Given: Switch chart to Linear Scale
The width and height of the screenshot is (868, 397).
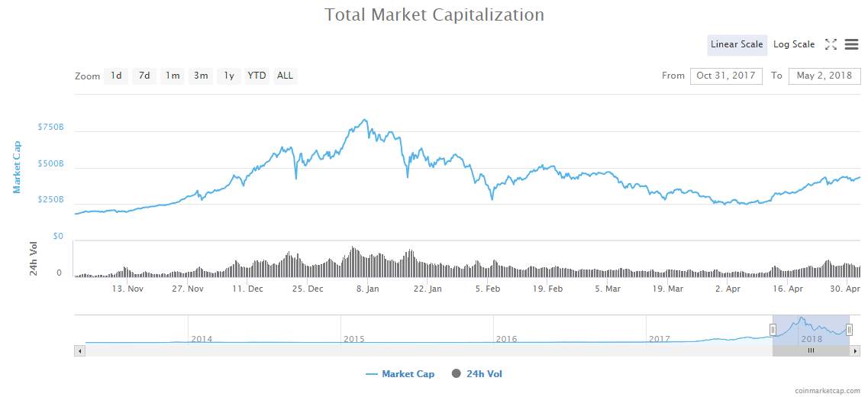Looking at the screenshot, I should [x=737, y=45].
